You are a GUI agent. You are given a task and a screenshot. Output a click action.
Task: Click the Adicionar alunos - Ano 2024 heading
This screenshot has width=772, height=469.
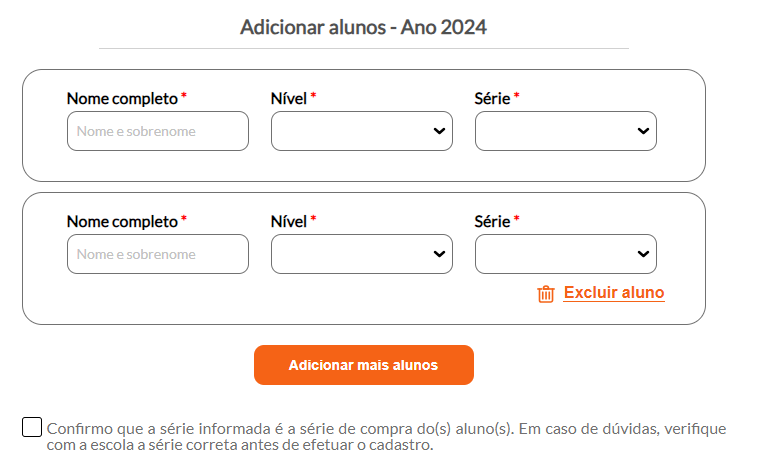coord(363,27)
